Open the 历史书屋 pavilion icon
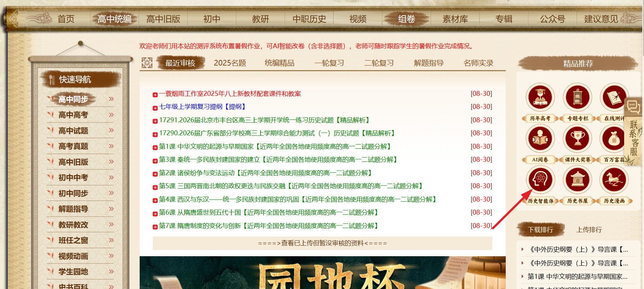 [x=577, y=180]
